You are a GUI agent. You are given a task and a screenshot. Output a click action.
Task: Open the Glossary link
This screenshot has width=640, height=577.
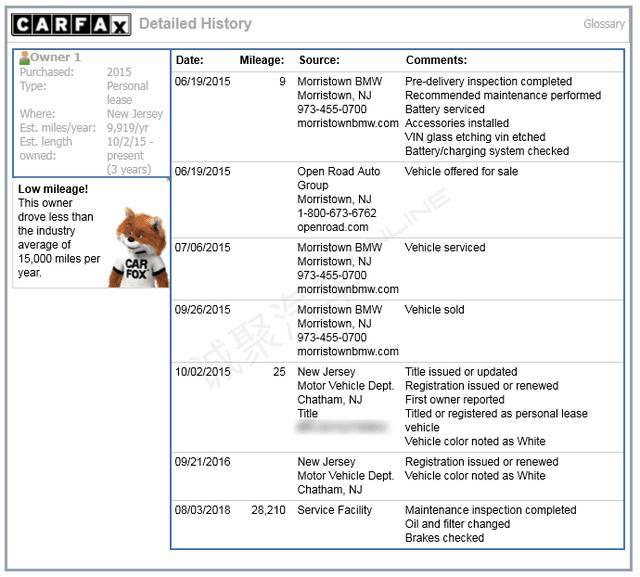tap(604, 24)
